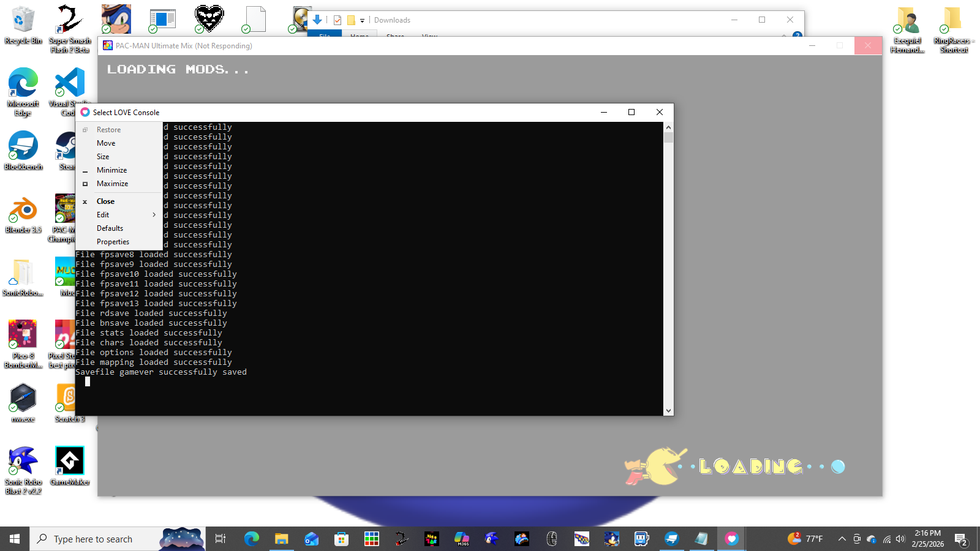The height and width of the screenshot is (551, 980).
Task: Open the Recycle Bin desktop icon
Action: (23, 24)
